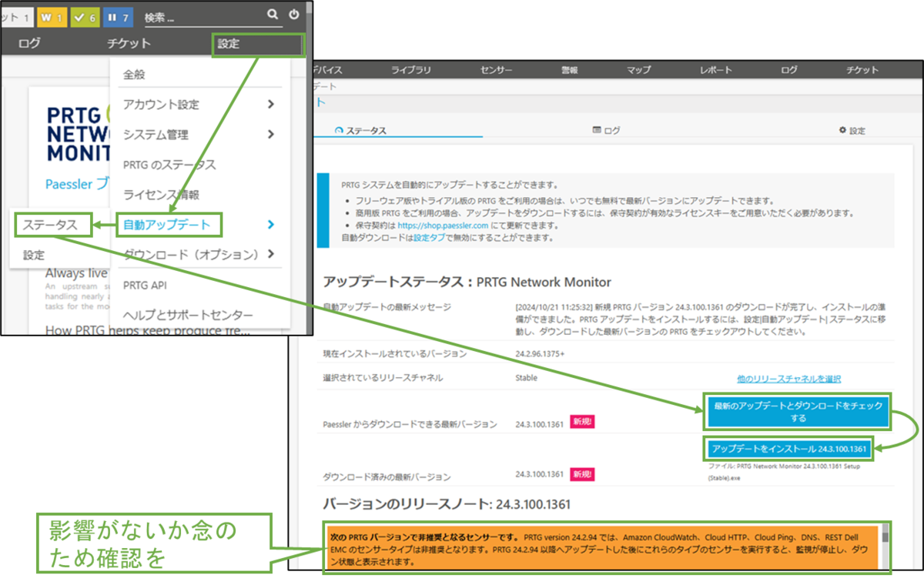The image size is (924, 585).
Task: Open the チケット menu in left window
Action: tap(129, 44)
